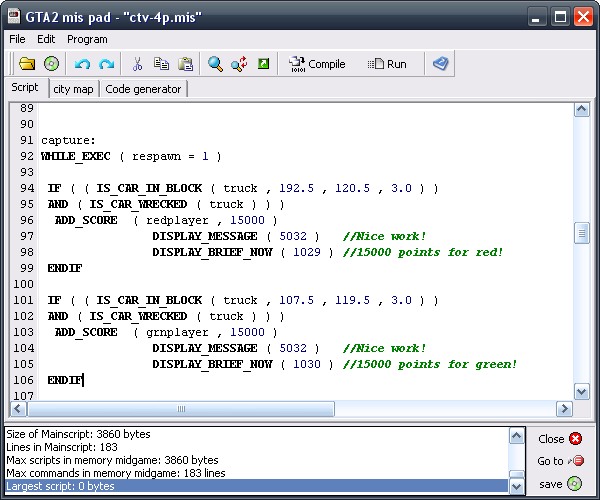Click 'grnplayer' on line 103

[177, 332]
